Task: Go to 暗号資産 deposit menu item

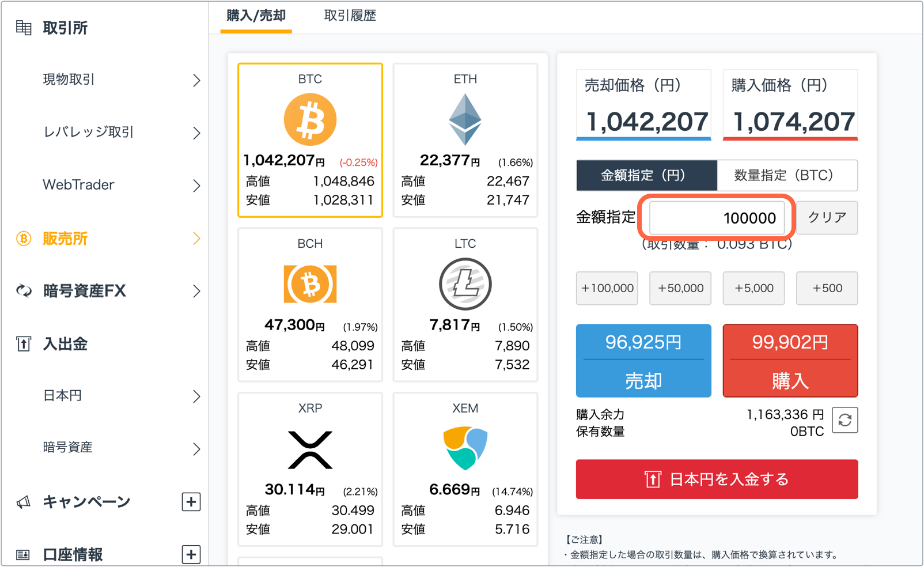Action: pyautogui.click(x=67, y=448)
